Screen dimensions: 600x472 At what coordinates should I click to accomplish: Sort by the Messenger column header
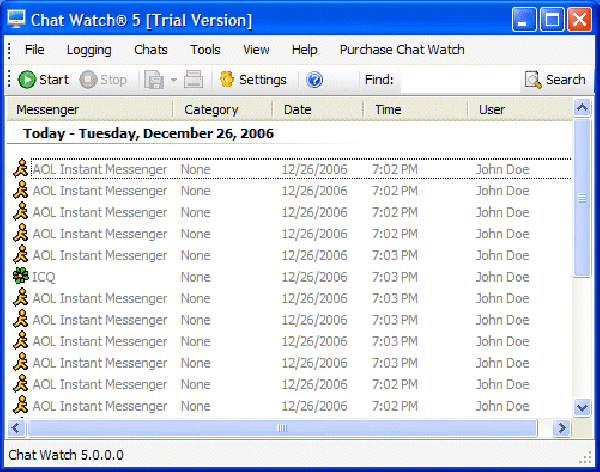(x=90, y=109)
